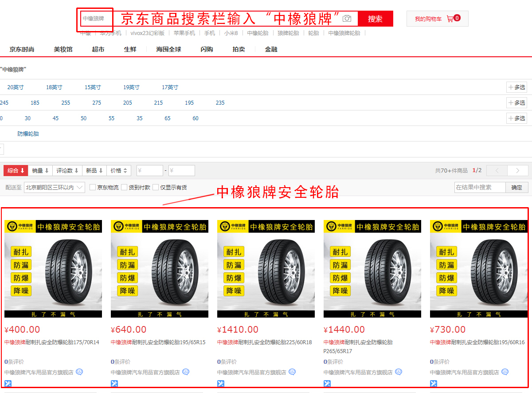Image resolution: width=532 pixels, height=393 pixels.
Task: Click 多选 on the aspect ratio row with 45
Action: click(x=516, y=118)
